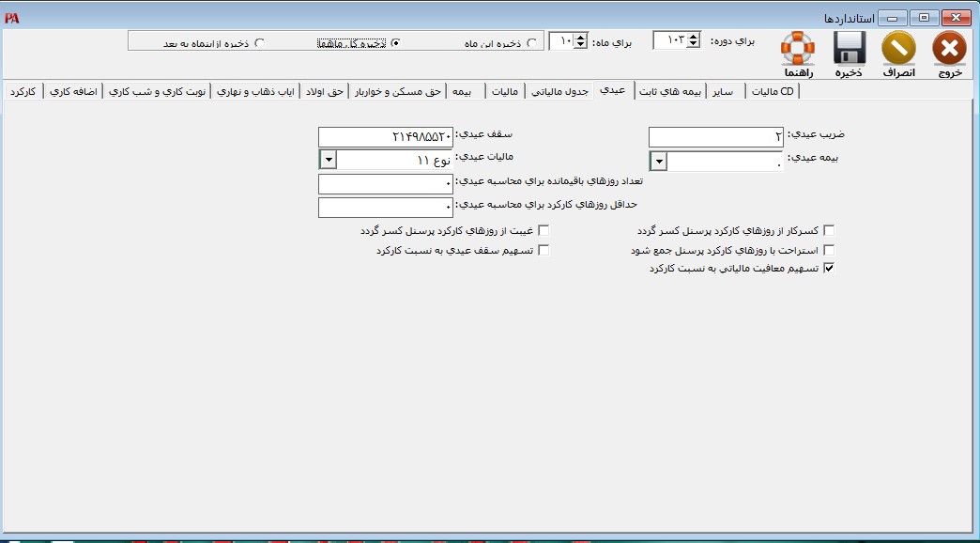Click the انصراف (Cancel) toolbar icon
Screen dimensions: 980x543
(x=899, y=48)
